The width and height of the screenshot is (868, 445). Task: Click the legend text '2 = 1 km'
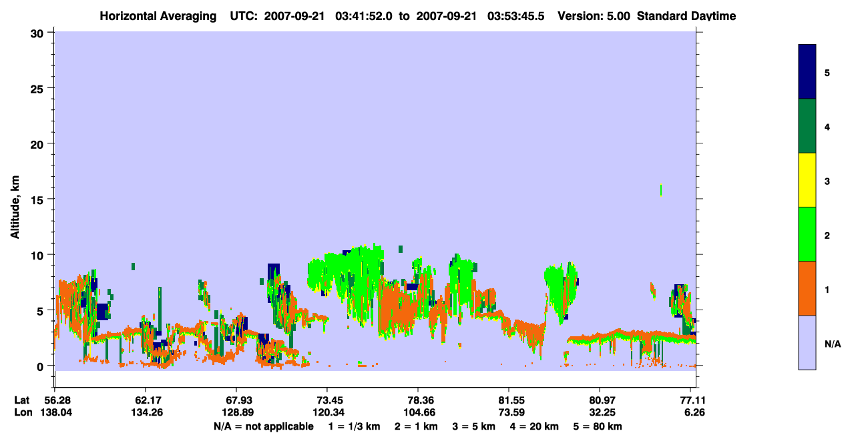click(417, 426)
